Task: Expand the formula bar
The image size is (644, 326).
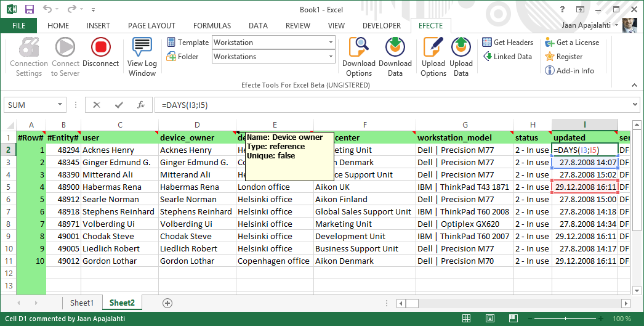Action: (x=636, y=105)
